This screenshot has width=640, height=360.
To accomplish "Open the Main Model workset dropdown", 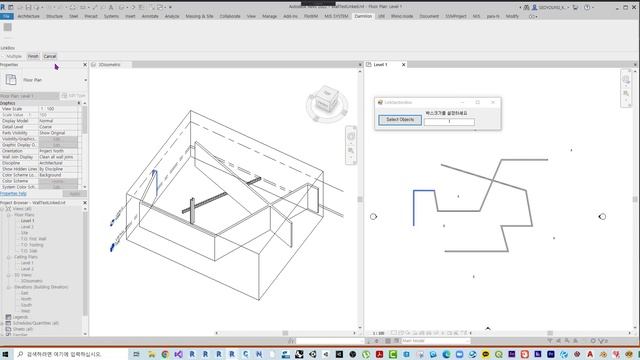I will pos(435,341).
